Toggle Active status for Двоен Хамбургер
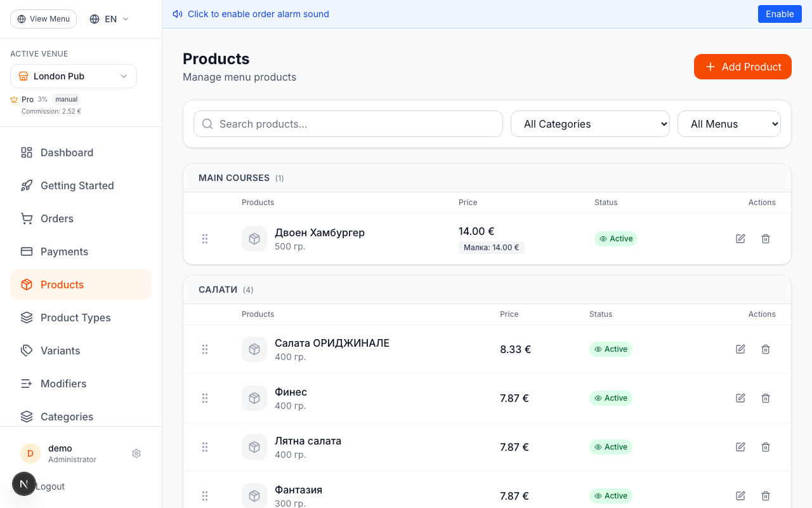812x508 pixels. 616,239
